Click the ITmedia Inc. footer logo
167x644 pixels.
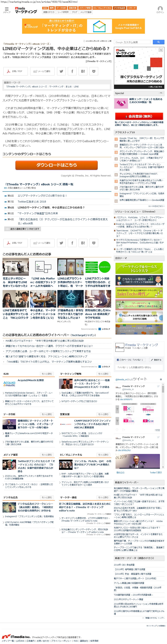pos(16,637)
